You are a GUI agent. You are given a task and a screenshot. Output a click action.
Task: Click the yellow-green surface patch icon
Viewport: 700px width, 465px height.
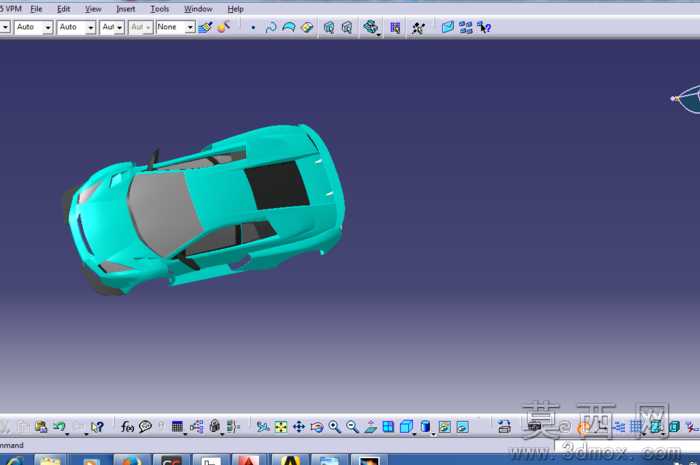pos(307,28)
